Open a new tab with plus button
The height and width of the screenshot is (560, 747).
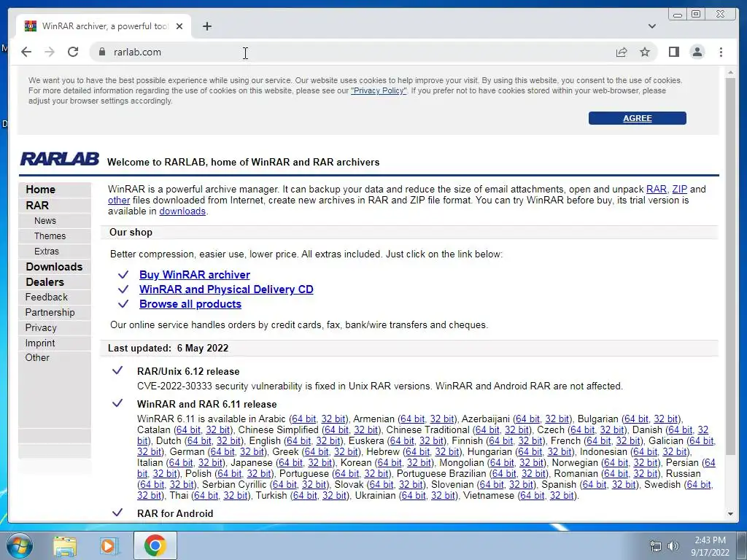(x=206, y=26)
